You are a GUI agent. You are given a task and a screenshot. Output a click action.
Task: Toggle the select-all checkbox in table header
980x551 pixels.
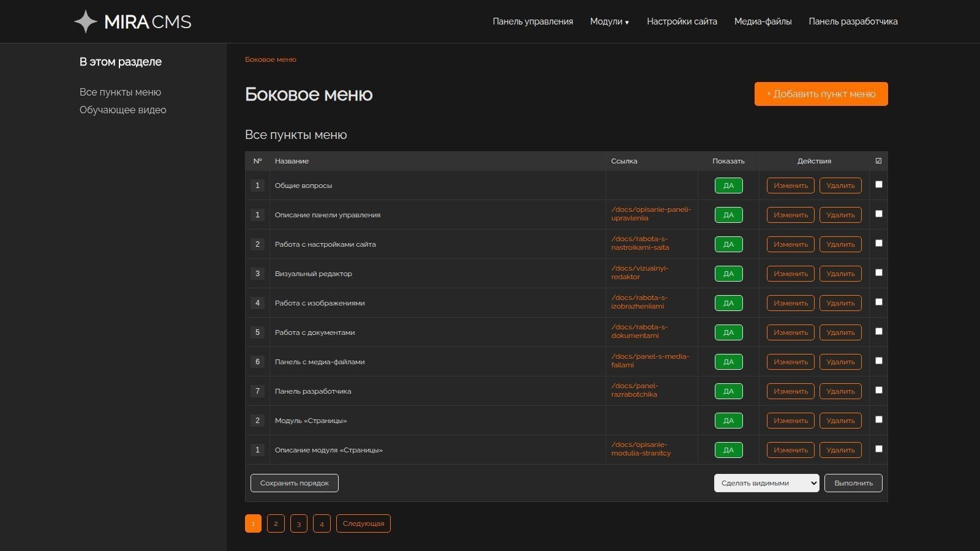[878, 161]
